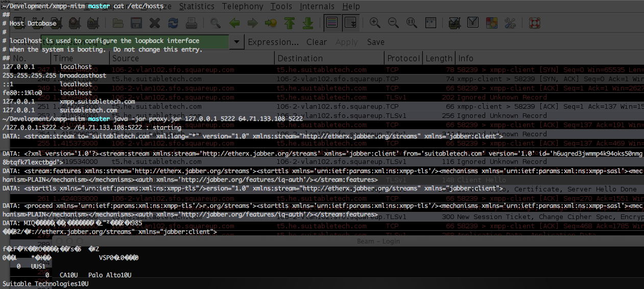Image resolution: width=644 pixels, height=289 pixels.
Task: Go to specific packet icon
Action: (x=271, y=23)
